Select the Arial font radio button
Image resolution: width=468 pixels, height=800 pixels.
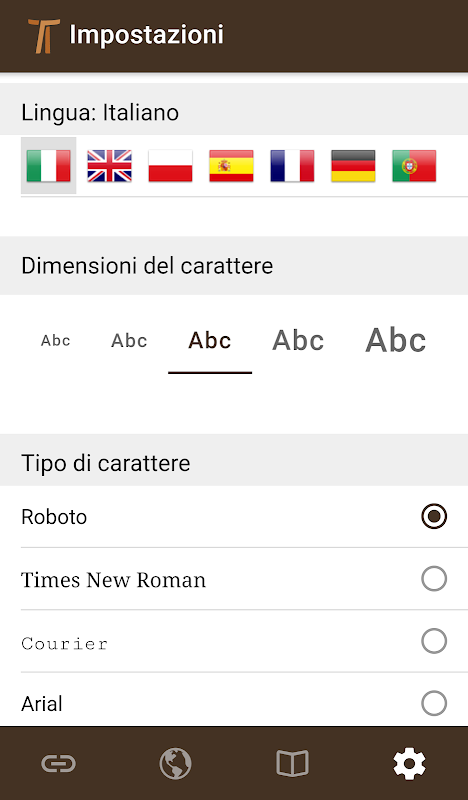tap(434, 703)
